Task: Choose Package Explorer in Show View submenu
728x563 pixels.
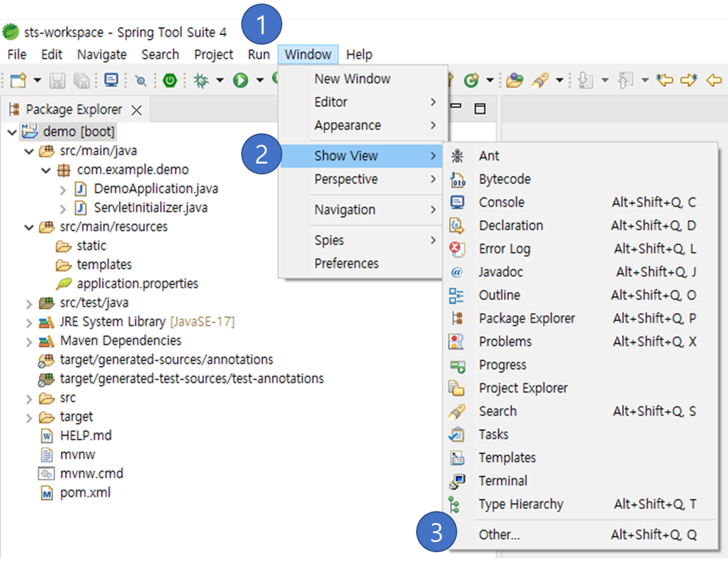Action: 580,318
